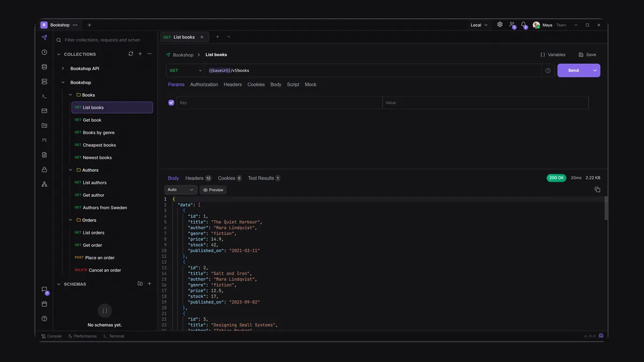Viewport: 644px width, 362px height.
Task: Open the Console panel
Action: click(x=52, y=336)
